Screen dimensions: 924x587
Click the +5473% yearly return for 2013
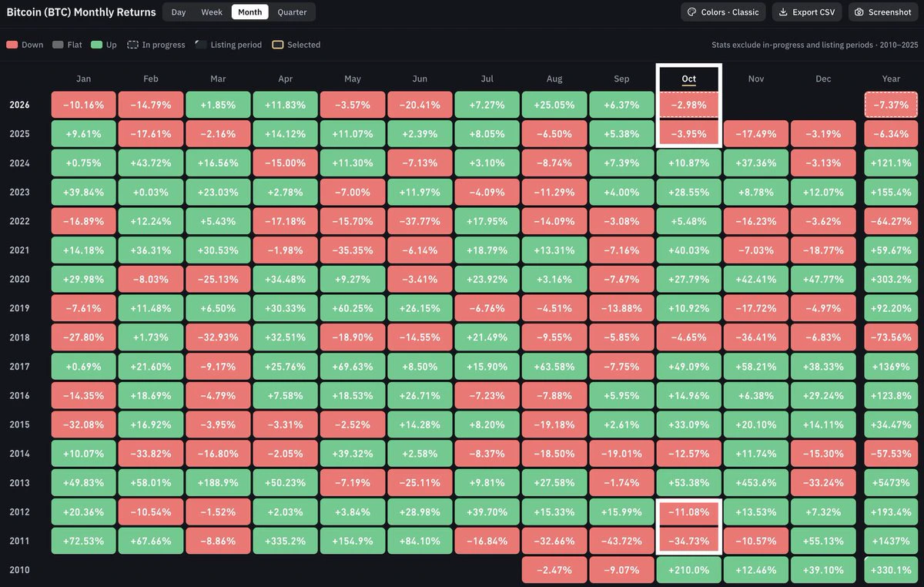[x=891, y=483]
